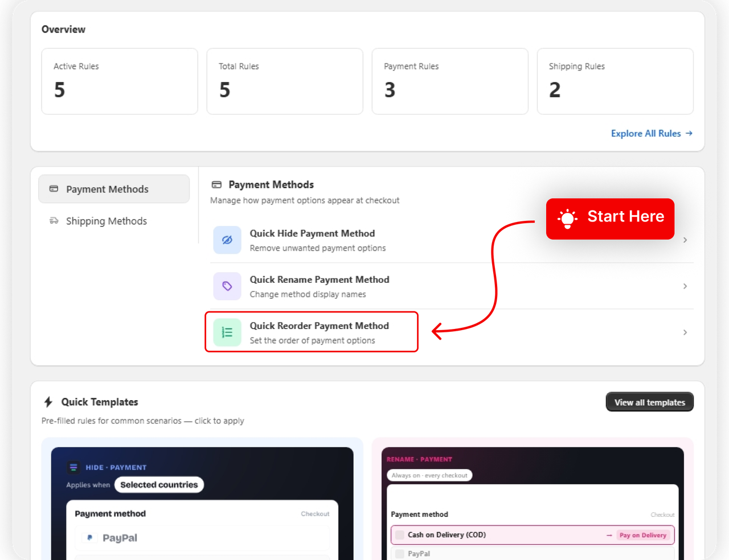
Task: Click the Overview heading
Action: (63, 29)
